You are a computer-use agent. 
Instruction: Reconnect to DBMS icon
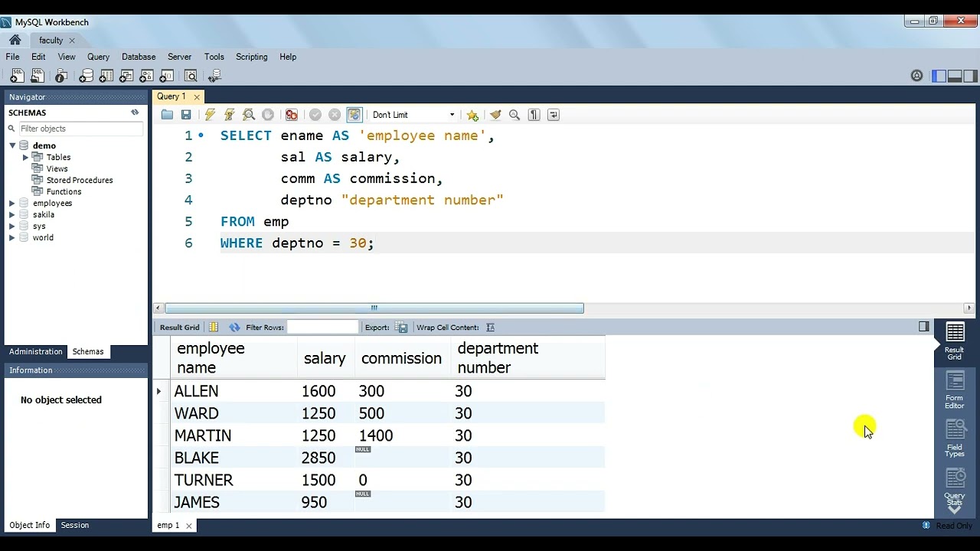pos(215,76)
